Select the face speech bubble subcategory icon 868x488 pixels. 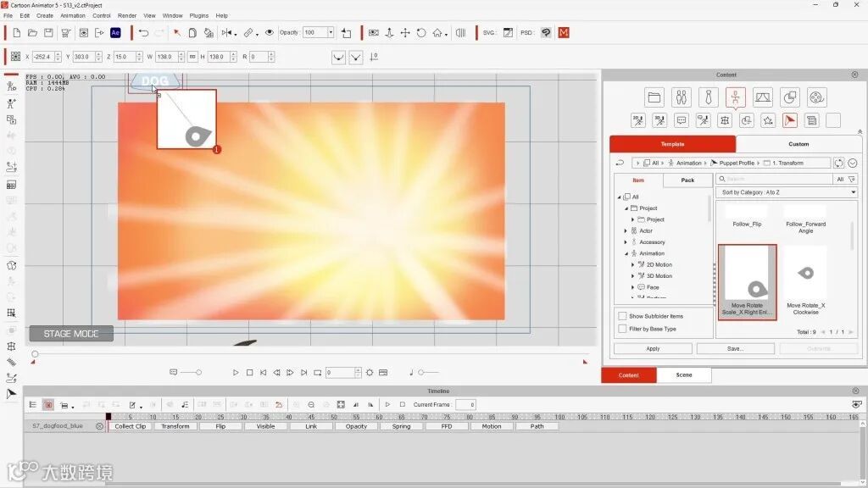(x=682, y=120)
